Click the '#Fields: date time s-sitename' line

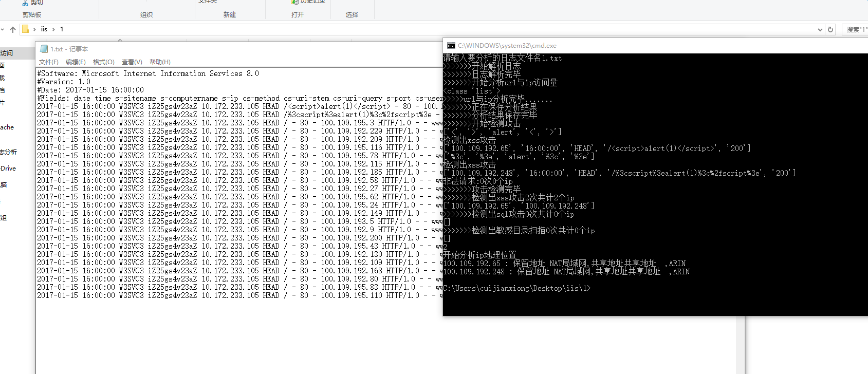(239, 98)
